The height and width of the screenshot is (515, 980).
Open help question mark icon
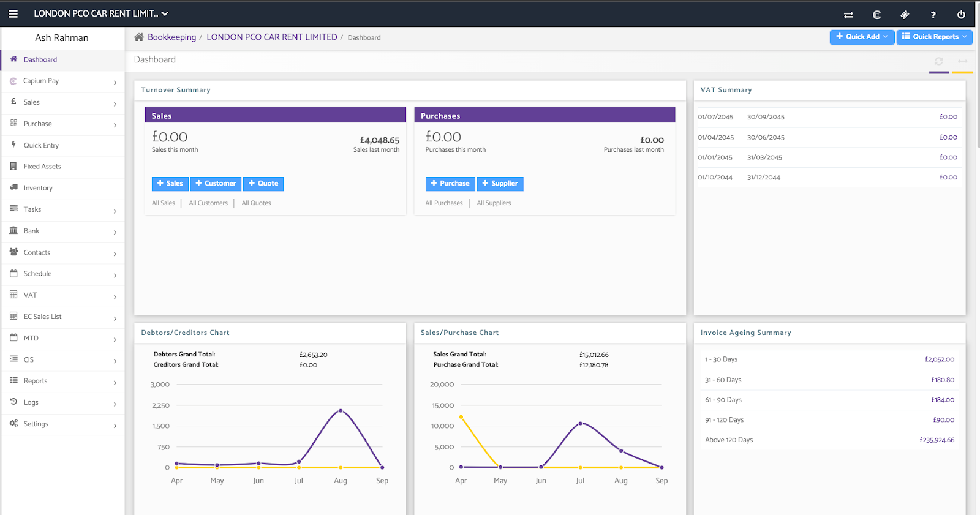[933, 15]
